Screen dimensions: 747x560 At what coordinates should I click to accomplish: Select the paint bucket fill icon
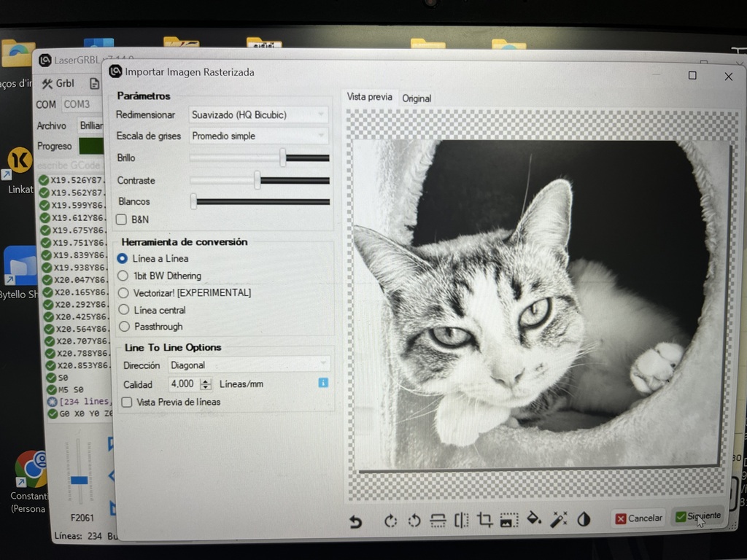tap(534, 518)
